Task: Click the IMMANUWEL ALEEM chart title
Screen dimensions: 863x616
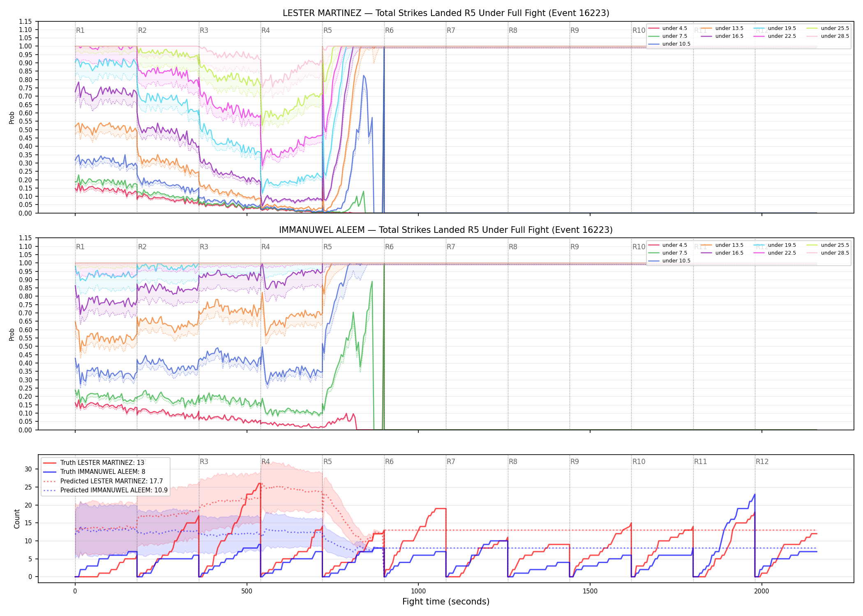Action: tap(446, 230)
